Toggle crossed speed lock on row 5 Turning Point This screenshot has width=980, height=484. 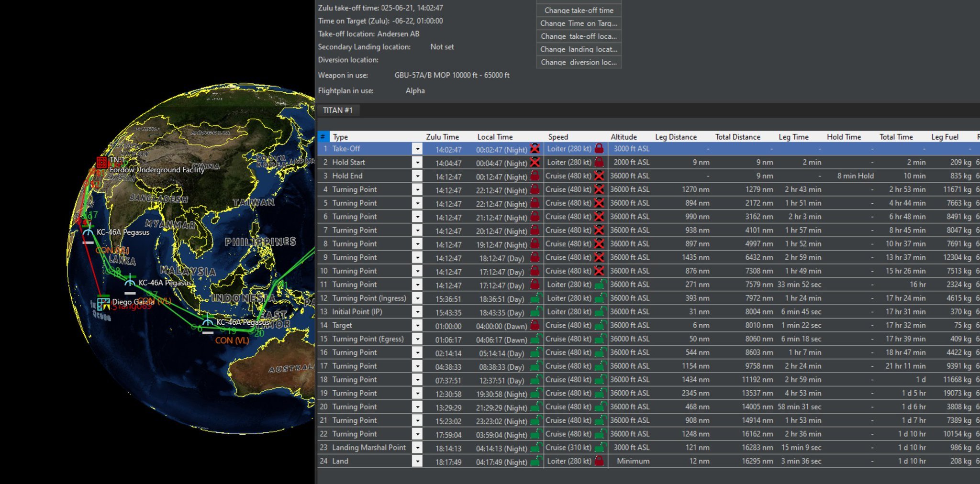coord(599,203)
